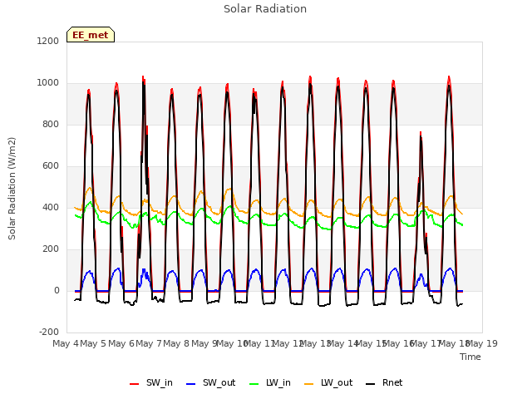Click the -200 y-axis tick label
This screenshot has width=532, height=399.
tap(49, 332)
